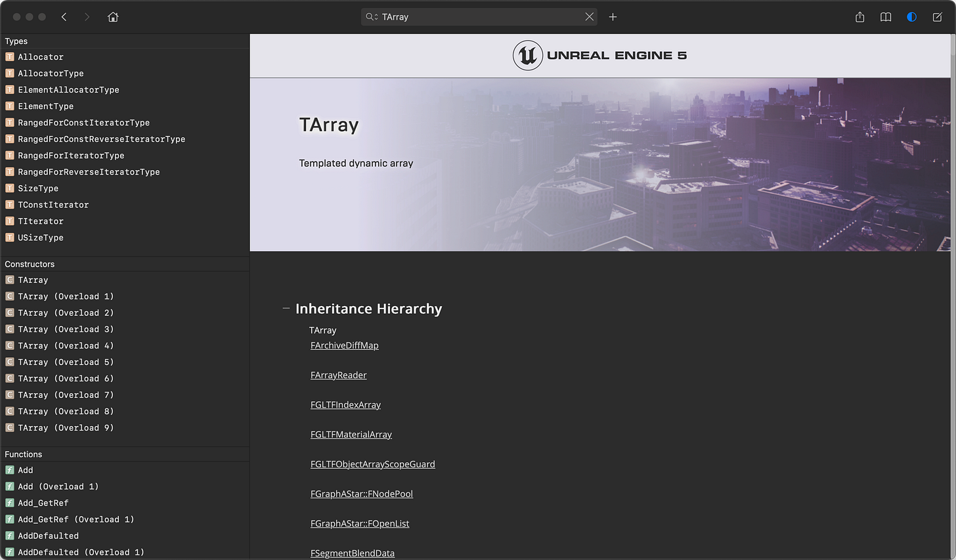Open the FArchiveDiffMap link

[345, 345]
